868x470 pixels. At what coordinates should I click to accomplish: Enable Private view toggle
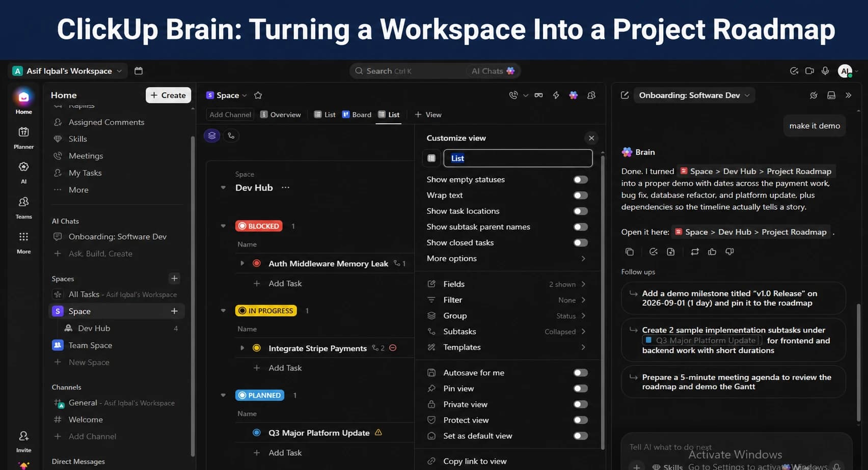pos(581,404)
